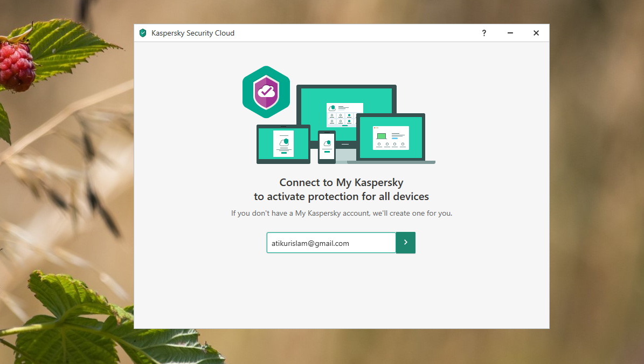Viewport: 644px width, 364px height.
Task: Close the Kaspersky Security Cloud window
Action: click(x=536, y=33)
